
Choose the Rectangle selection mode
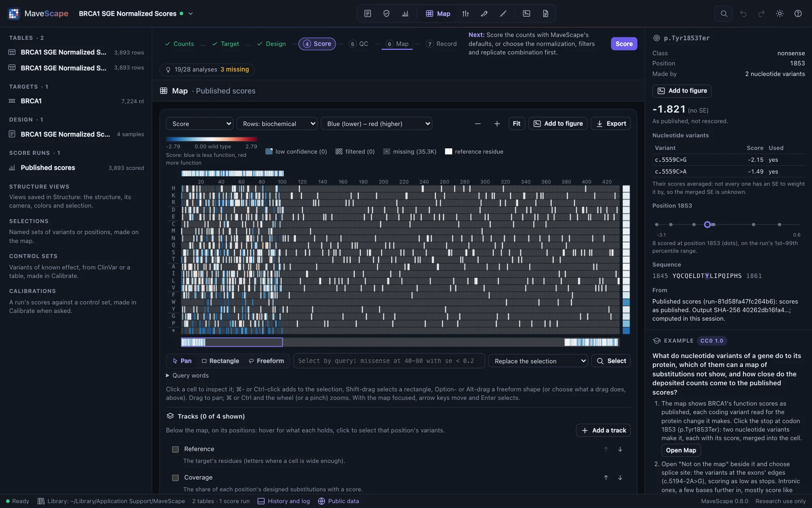(220, 361)
